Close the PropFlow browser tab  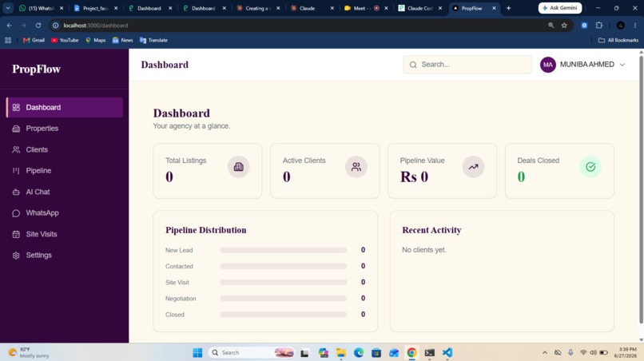(494, 8)
